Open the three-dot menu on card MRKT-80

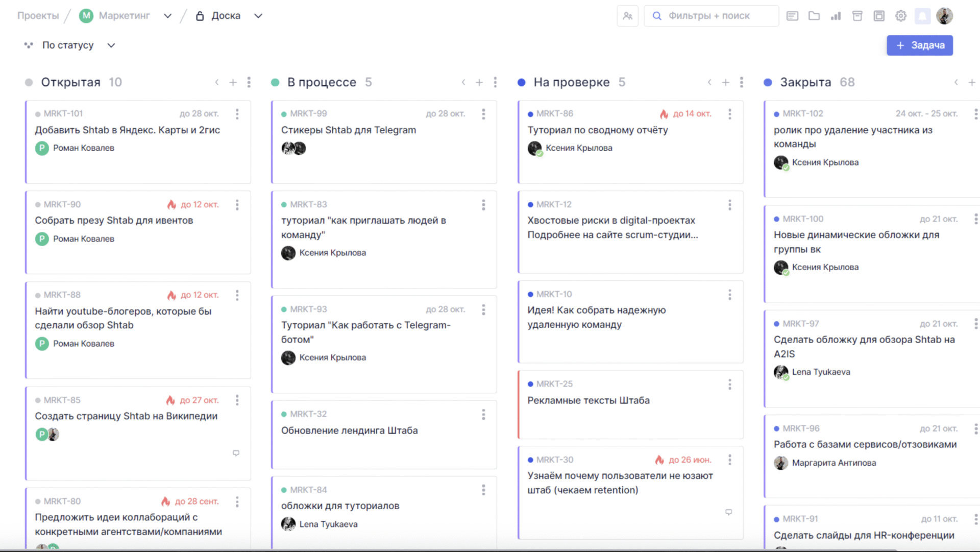(237, 502)
